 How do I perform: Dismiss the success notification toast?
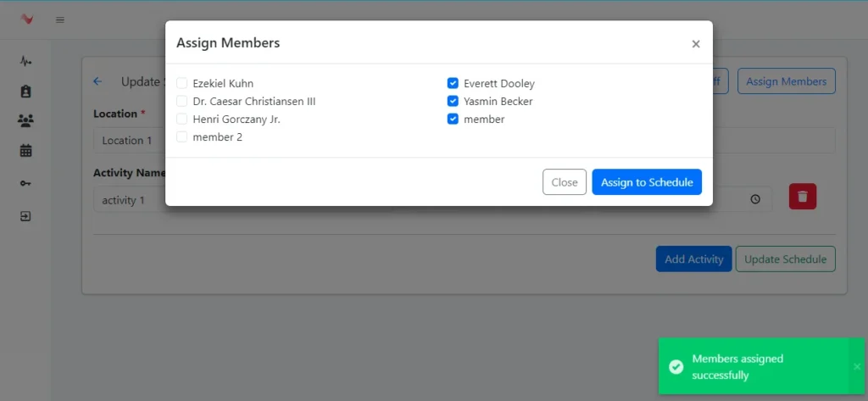point(856,366)
